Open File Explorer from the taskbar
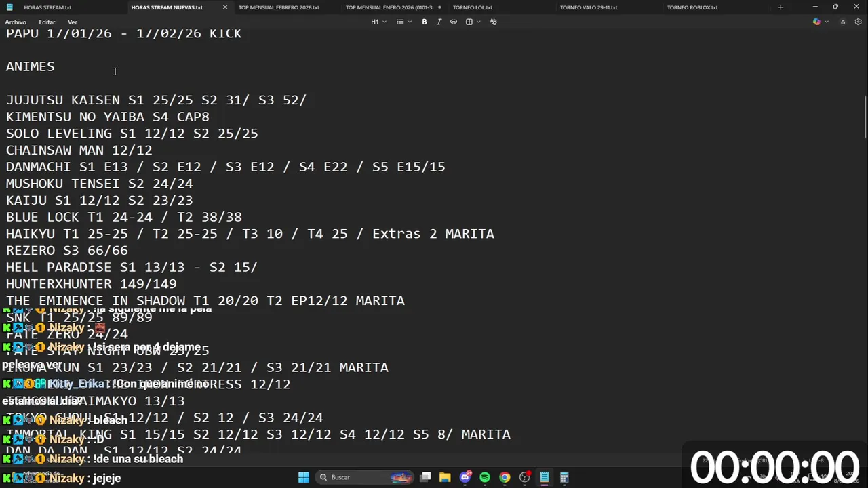 point(445,477)
